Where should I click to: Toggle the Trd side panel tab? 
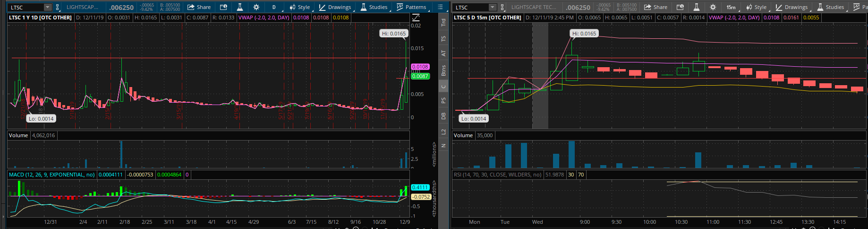[x=443, y=22]
